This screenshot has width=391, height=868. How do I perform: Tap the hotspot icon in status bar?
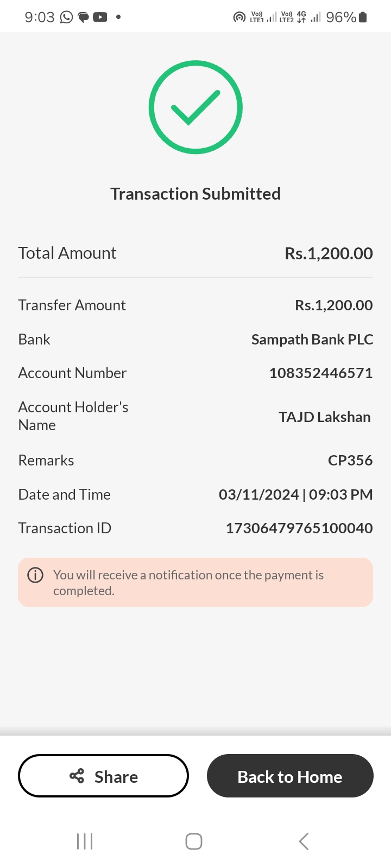click(239, 17)
